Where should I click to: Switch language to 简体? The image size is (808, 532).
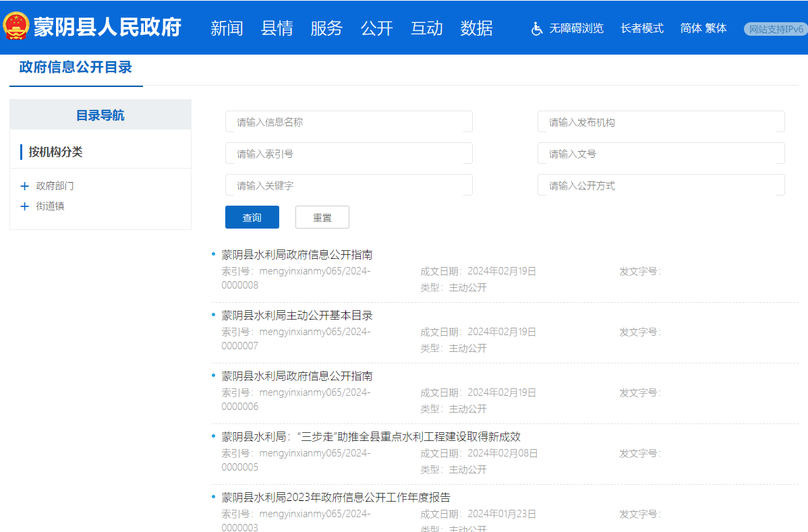[691, 28]
